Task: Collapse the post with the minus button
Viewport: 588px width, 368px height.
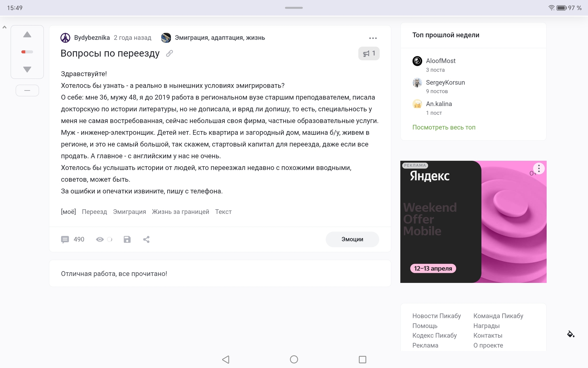Action: [x=27, y=91]
